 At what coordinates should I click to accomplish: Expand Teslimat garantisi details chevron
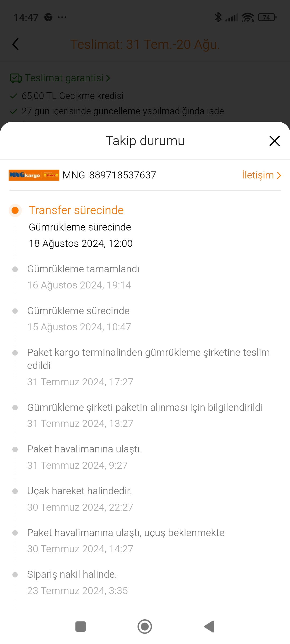[x=108, y=78]
